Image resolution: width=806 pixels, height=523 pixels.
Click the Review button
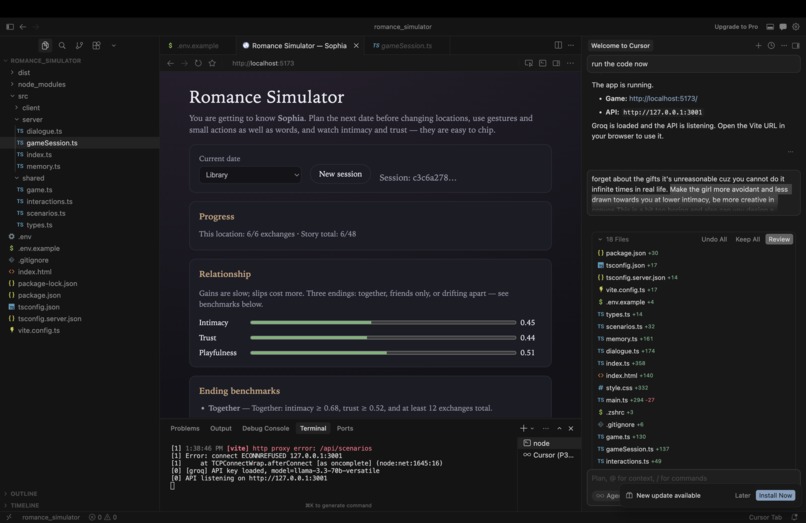(x=779, y=240)
